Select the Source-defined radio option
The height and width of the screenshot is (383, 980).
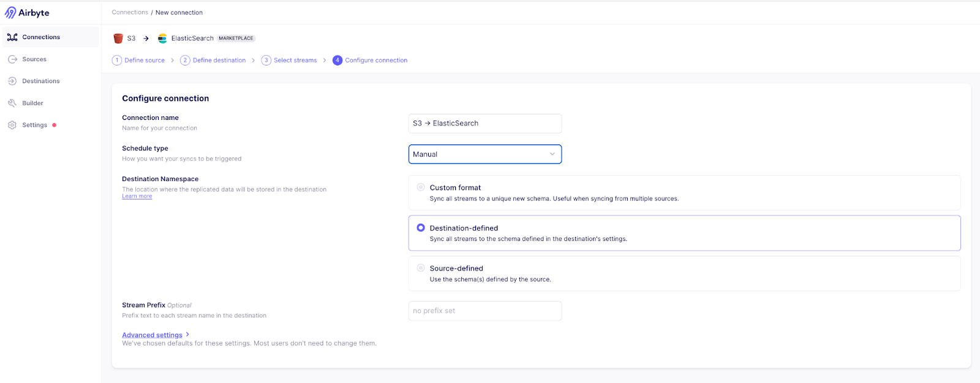(x=421, y=268)
